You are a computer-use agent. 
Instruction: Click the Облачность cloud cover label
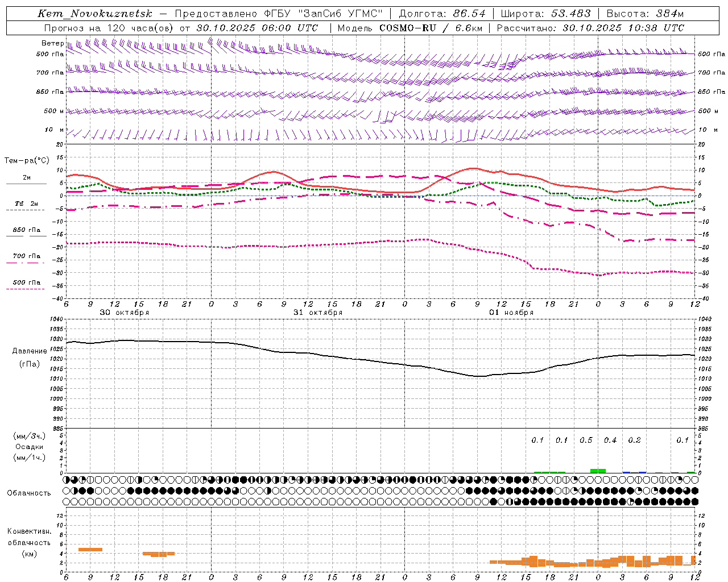pos(29,493)
